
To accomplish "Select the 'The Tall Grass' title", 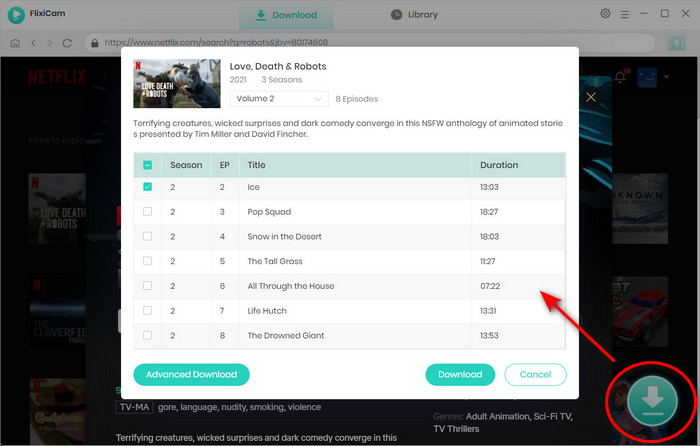I will pyautogui.click(x=275, y=261).
